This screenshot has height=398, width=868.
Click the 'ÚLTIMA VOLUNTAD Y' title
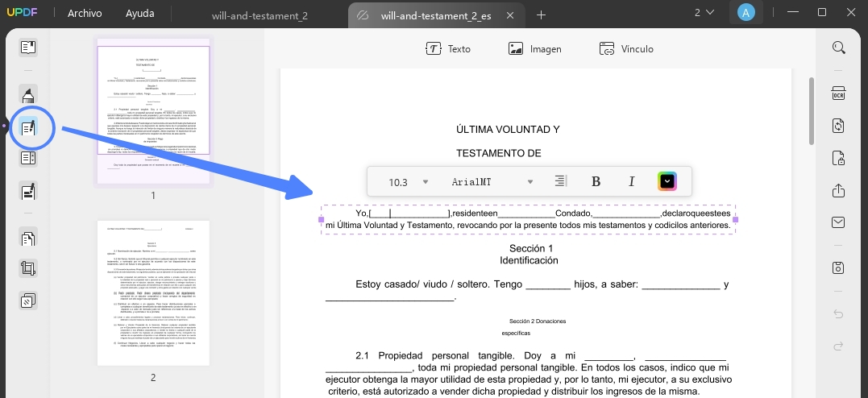[508, 130]
